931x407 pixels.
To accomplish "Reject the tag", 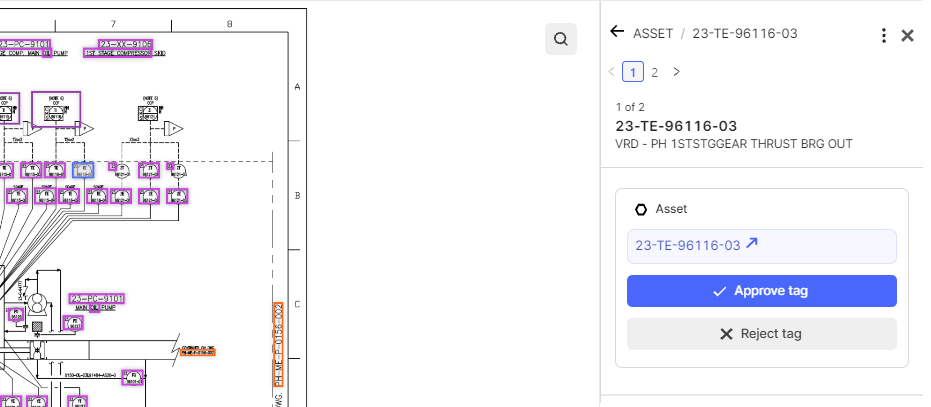I will [x=762, y=334].
